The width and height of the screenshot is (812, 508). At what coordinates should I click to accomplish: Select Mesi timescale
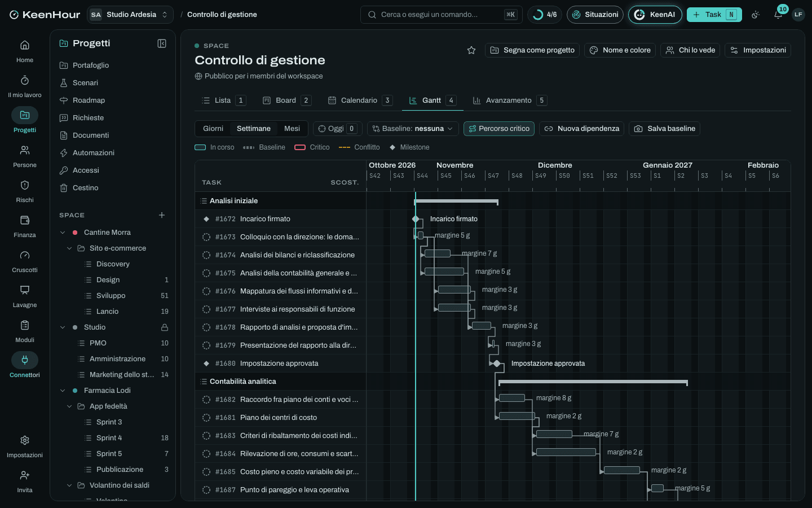(292, 129)
